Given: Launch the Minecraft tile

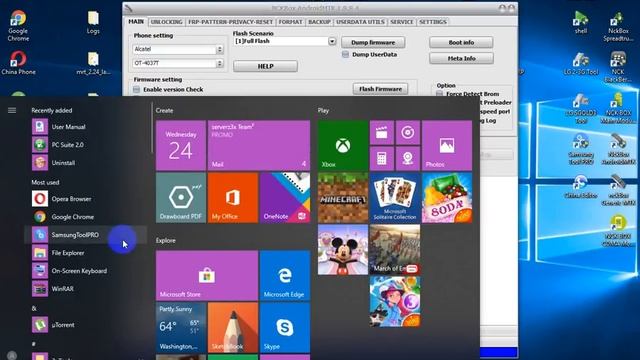Looking at the screenshot, I should point(343,198).
